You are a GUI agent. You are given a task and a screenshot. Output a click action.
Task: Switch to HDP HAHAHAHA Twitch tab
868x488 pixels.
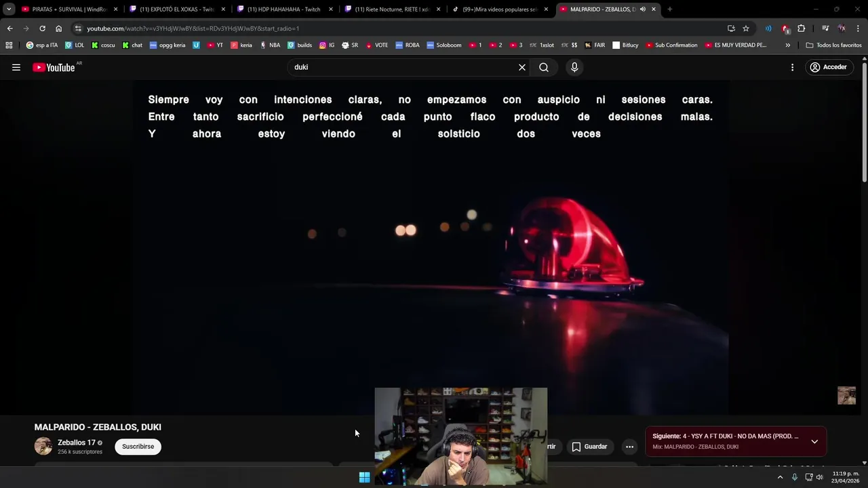click(283, 9)
